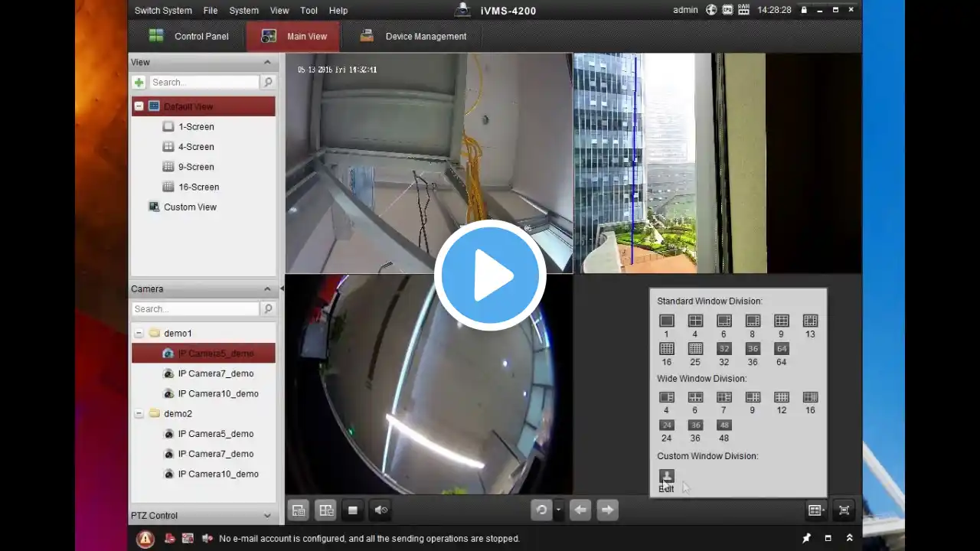Open auto-switch dropdown arrow beside refresh icon
This screenshot has width=980, height=551.
tap(558, 510)
